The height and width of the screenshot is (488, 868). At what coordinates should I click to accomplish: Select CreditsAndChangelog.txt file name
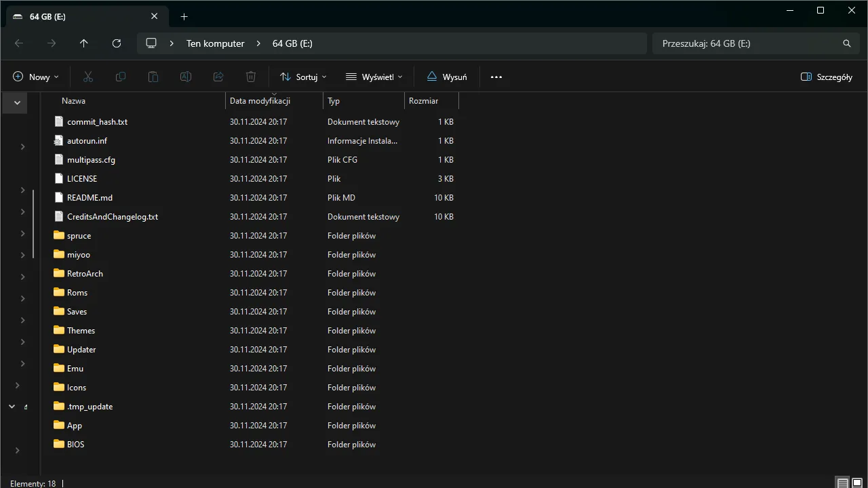(113, 217)
